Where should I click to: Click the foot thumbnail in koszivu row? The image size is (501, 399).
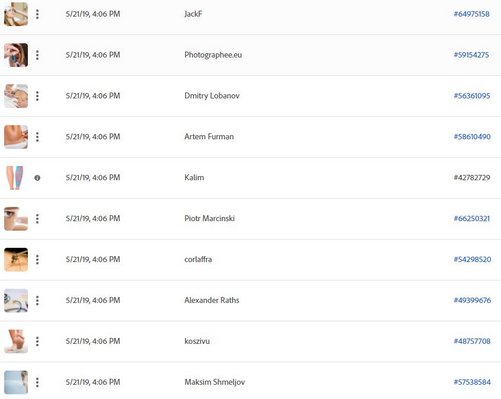point(16,341)
